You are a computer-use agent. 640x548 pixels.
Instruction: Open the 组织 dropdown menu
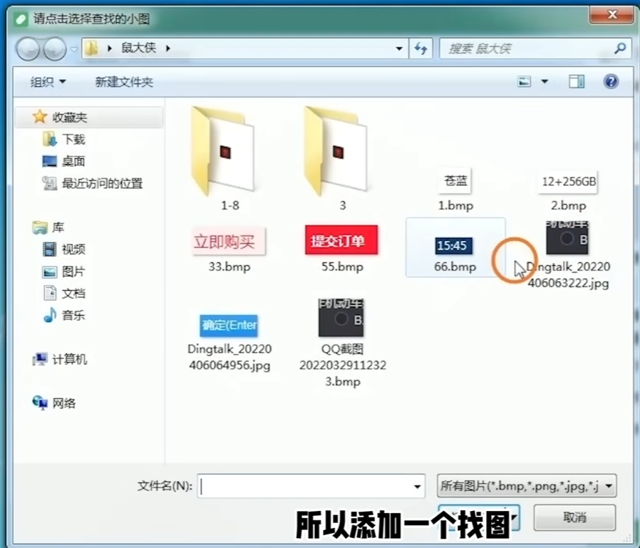tap(48, 81)
